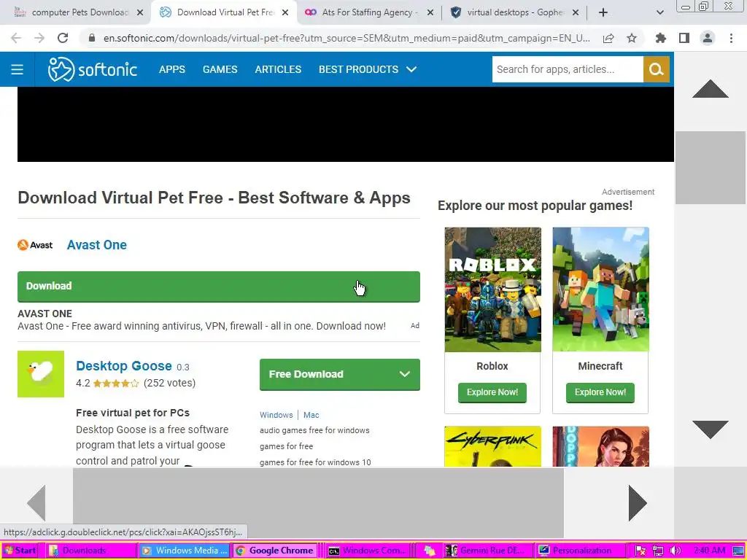
Task: Go to the Softonic logo homepage
Action: [x=93, y=69]
